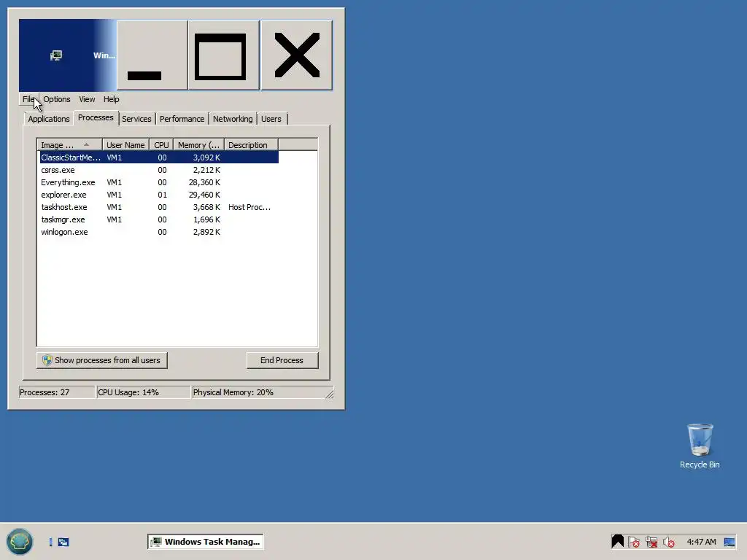Click the Task Manager window title bar

coord(67,55)
